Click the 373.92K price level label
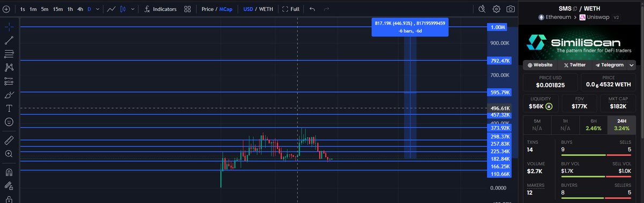Screen dimensions: 644x203 pyautogui.click(x=499, y=128)
